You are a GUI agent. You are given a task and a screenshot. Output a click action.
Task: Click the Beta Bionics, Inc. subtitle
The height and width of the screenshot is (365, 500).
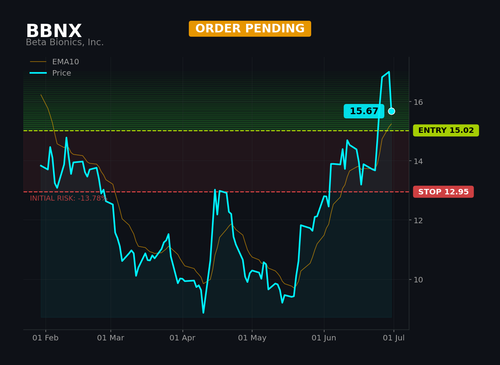coord(65,42)
